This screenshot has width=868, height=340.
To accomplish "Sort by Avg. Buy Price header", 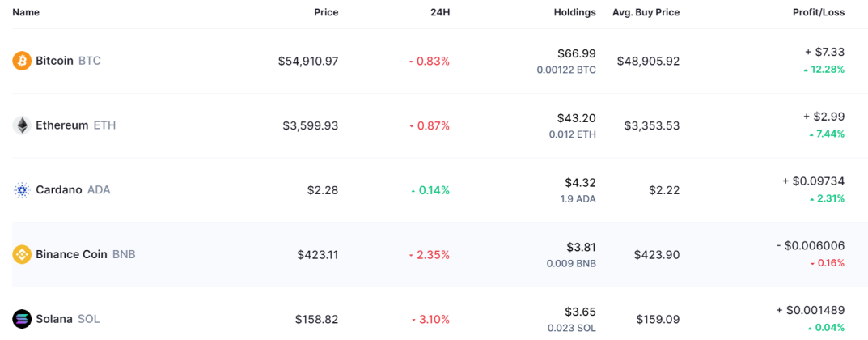I will (x=646, y=12).
